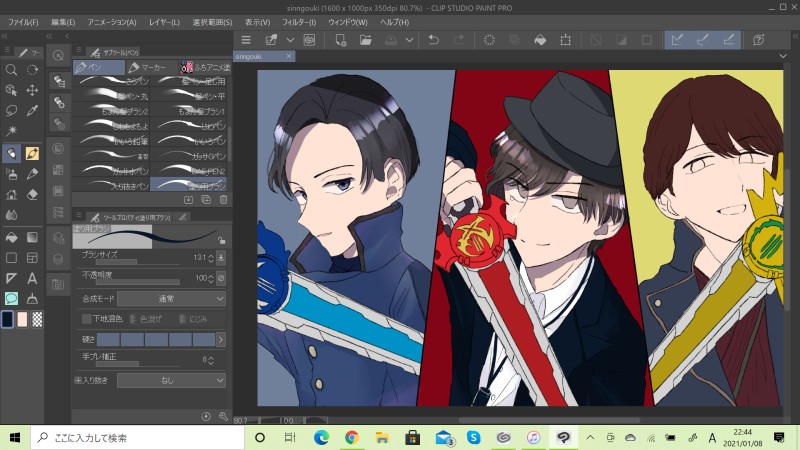Open the 合成モード dropdown

tap(171, 298)
